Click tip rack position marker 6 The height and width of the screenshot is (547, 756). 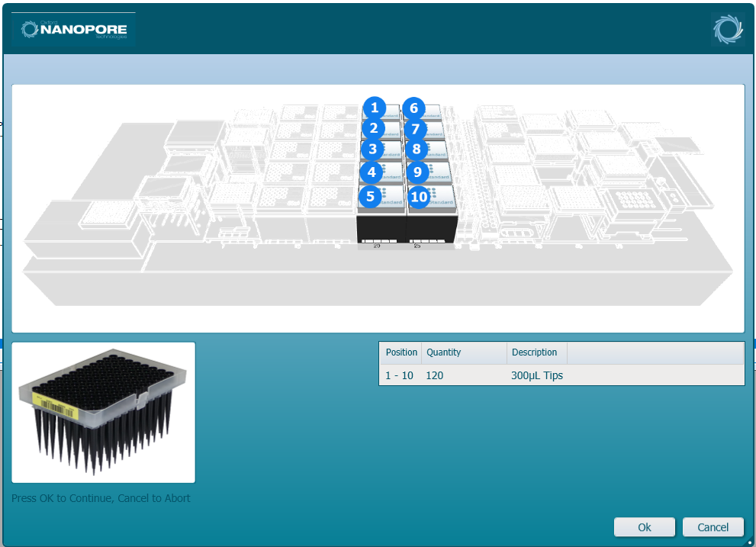tap(413, 108)
